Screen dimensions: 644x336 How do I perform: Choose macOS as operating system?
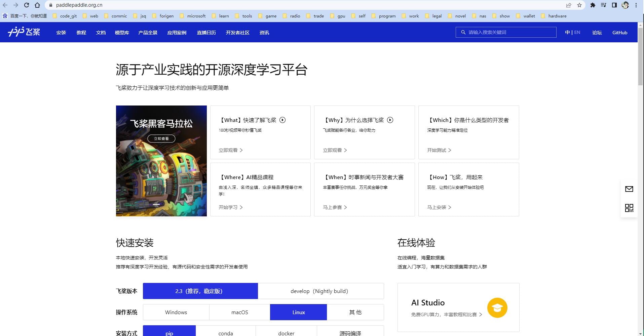(239, 312)
